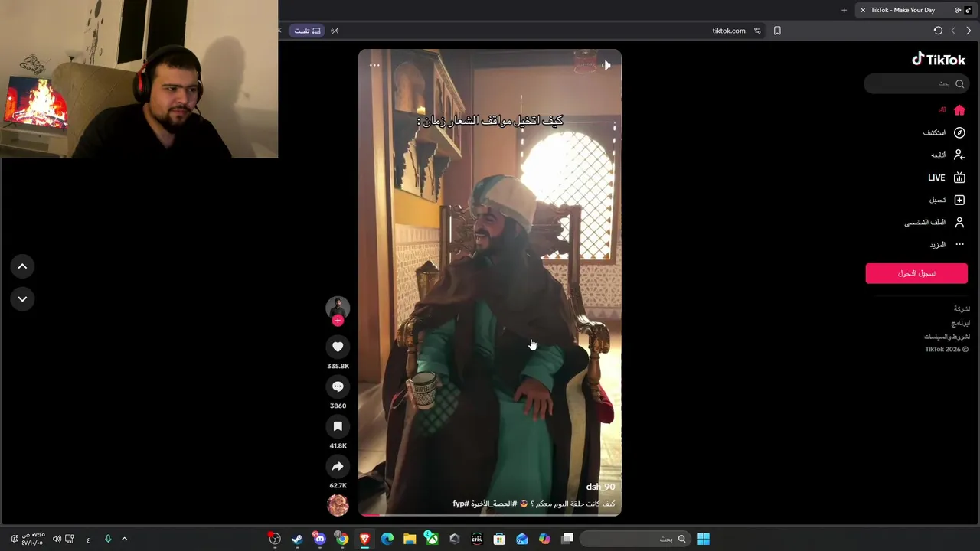This screenshot has height=551, width=980.
Task: Open Task View on taskbar
Action: (x=567, y=539)
